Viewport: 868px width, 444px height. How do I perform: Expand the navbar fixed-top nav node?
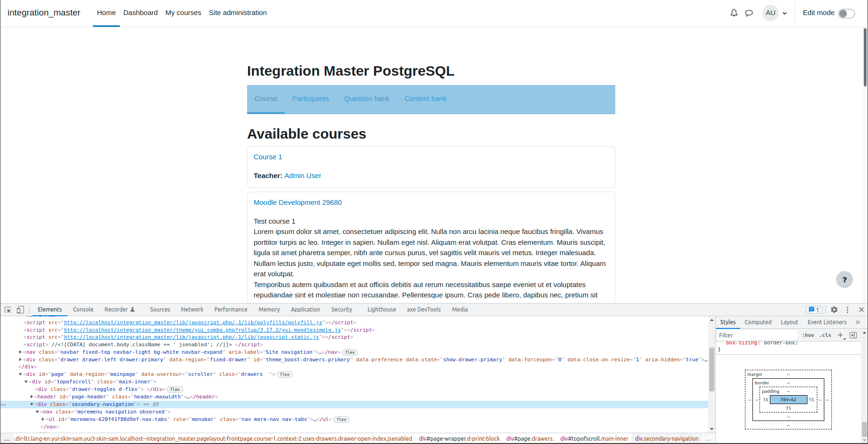coord(21,352)
